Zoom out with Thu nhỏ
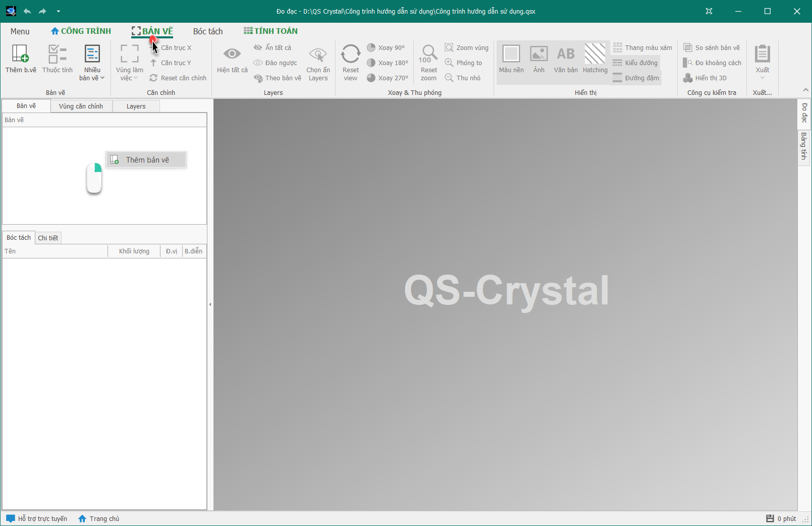This screenshot has height=526, width=812. pos(463,78)
